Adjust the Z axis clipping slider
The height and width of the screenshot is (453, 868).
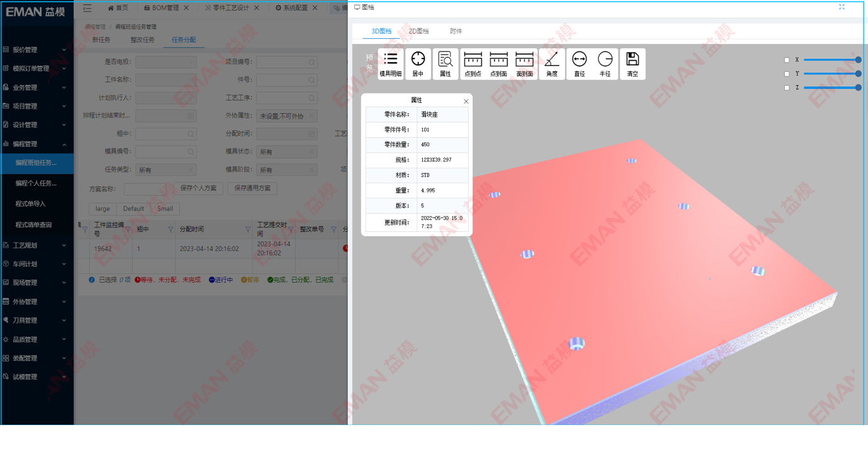(832, 88)
